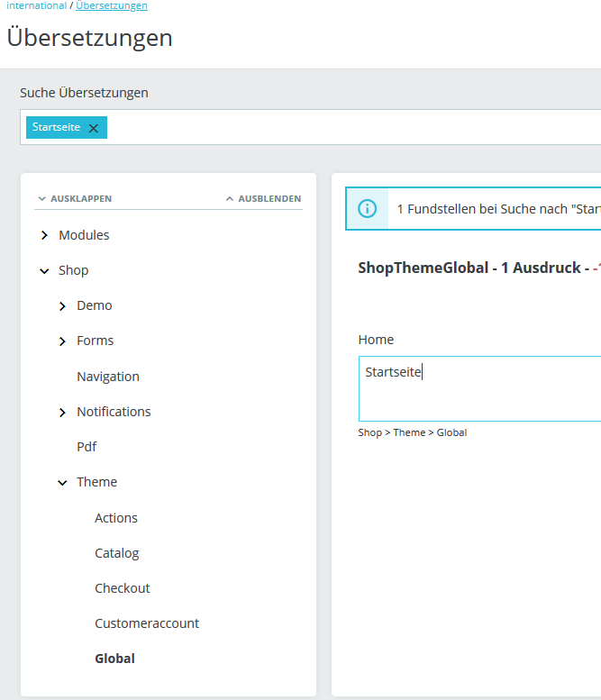
Task: Open the Checkout theme domain
Action: (123, 588)
